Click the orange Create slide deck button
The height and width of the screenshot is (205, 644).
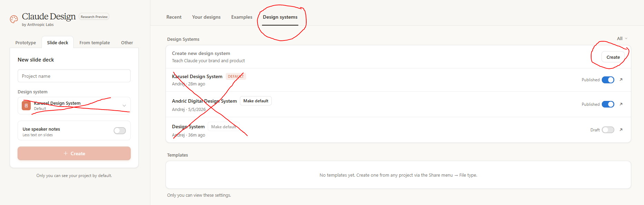tap(74, 153)
